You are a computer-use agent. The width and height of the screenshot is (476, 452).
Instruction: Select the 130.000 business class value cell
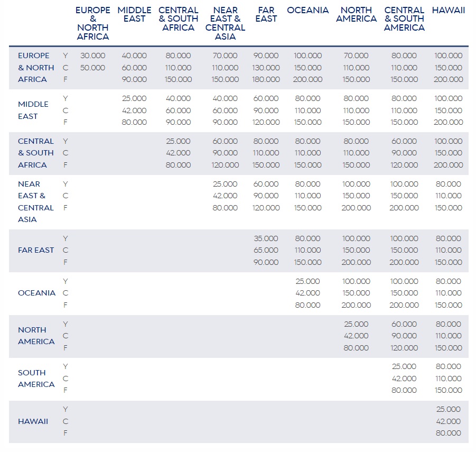266,68
